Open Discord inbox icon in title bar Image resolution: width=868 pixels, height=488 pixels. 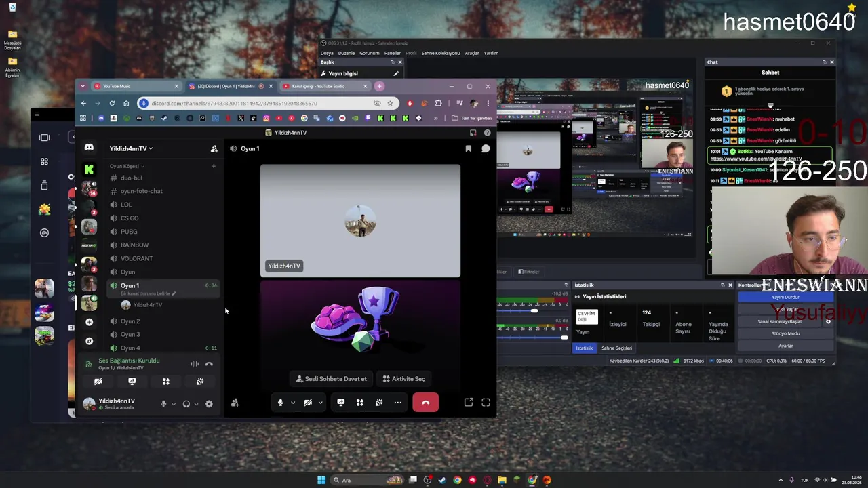click(x=473, y=133)
